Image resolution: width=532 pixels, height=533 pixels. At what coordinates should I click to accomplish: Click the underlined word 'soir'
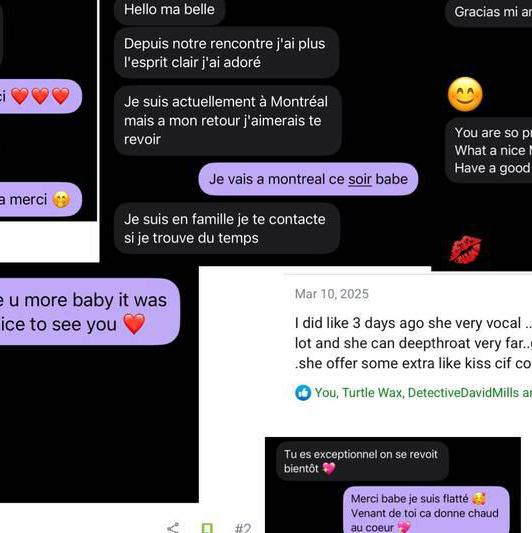[360, 179]
